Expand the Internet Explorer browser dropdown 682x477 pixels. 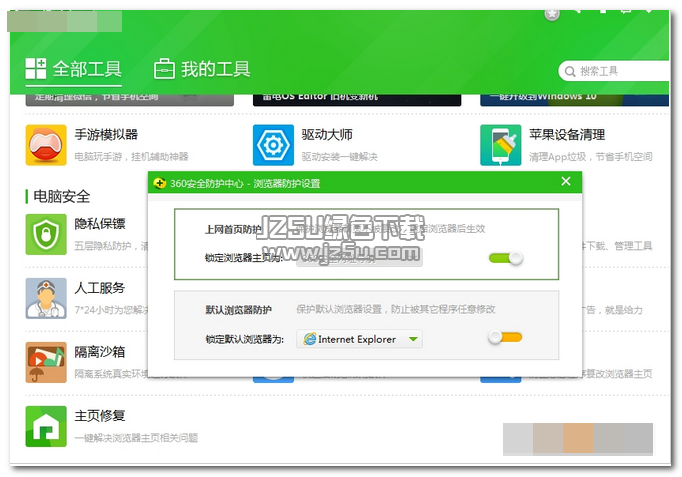click(x=359, y=339)
